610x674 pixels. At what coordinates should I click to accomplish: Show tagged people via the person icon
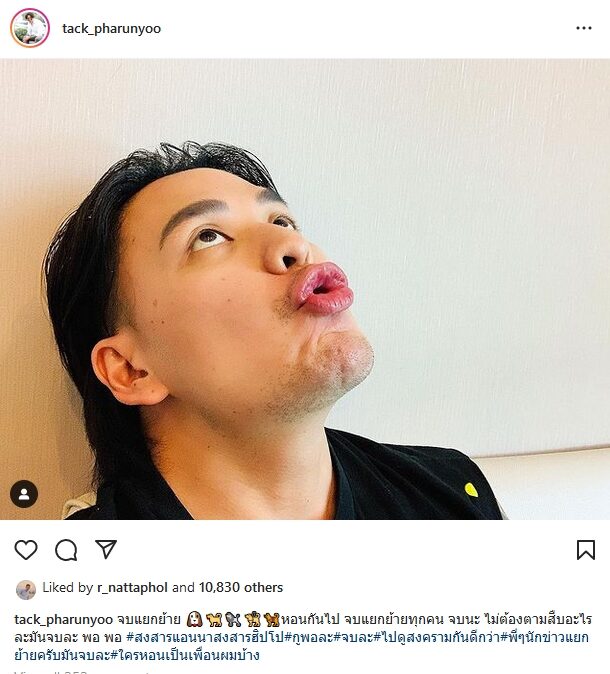[24, 494]
